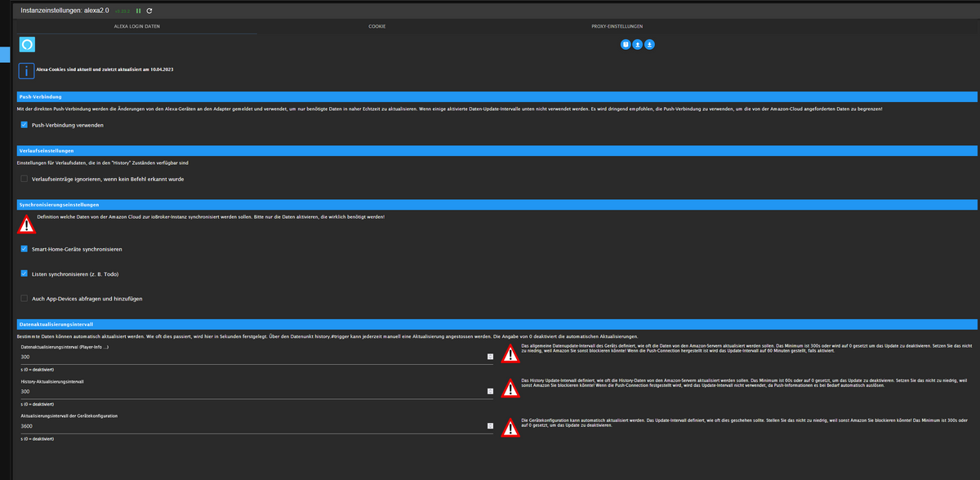Restart the alexa2.0 instance via reload icon

click(149, 11)
